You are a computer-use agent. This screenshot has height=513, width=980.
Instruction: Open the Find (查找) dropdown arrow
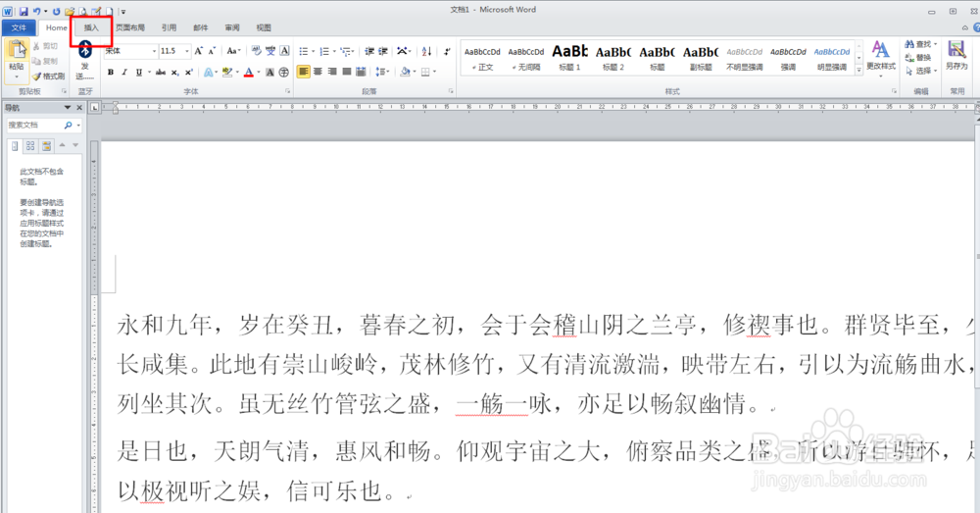tap(936, 44)
